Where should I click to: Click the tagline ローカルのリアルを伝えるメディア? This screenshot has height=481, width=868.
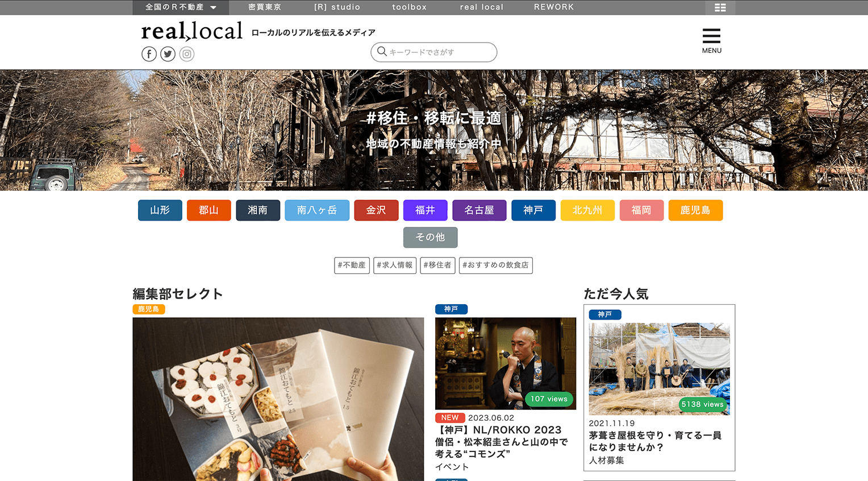(314, 33)
